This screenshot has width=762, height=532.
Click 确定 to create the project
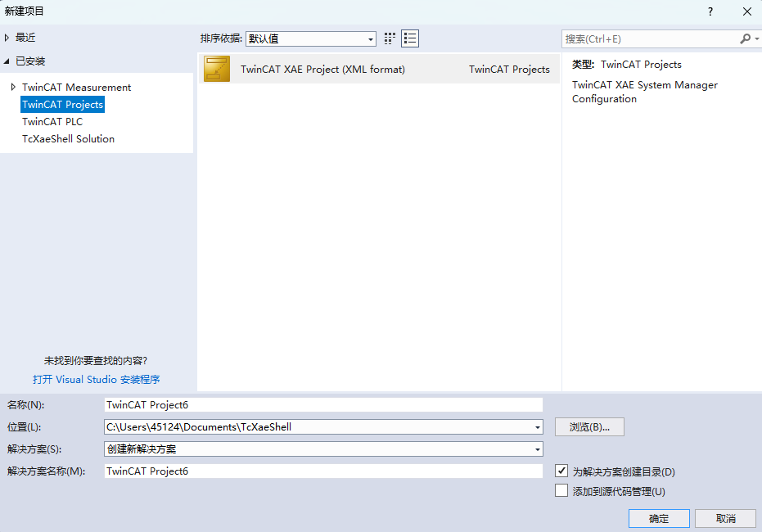(x=659, y=518)
